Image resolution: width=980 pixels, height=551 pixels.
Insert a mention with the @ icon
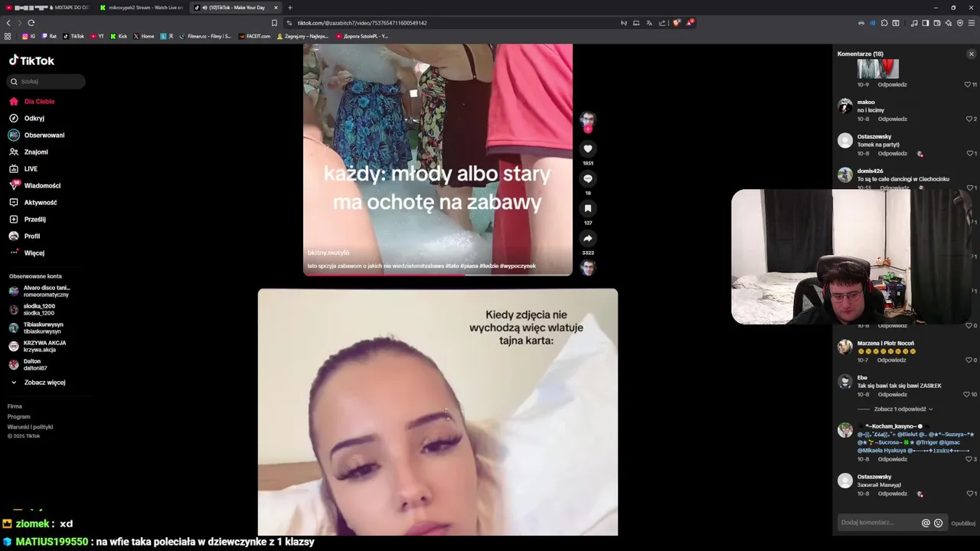click(x=926, y=523)
